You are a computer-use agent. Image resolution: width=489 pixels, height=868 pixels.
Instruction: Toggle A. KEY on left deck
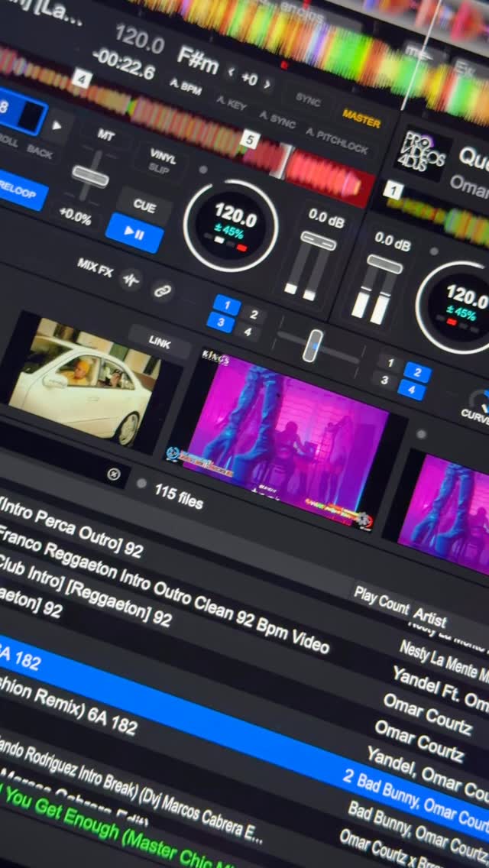(231, 103)
